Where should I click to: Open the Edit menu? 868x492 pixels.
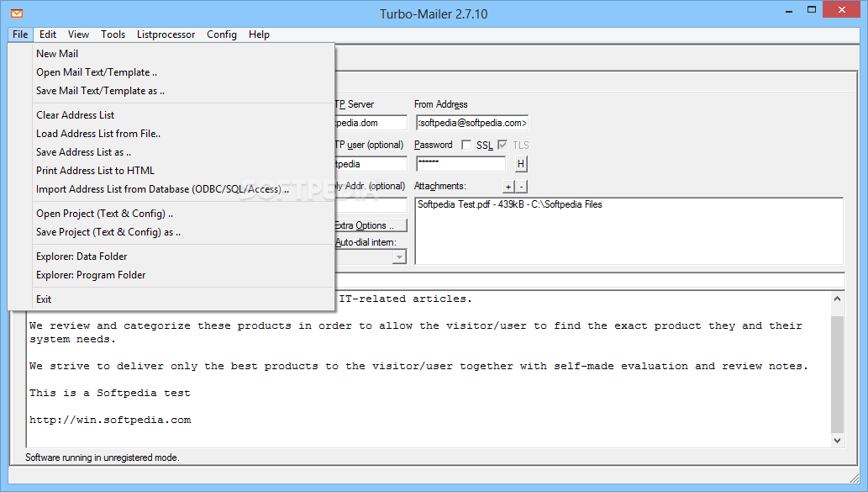[x=48, y=34]
